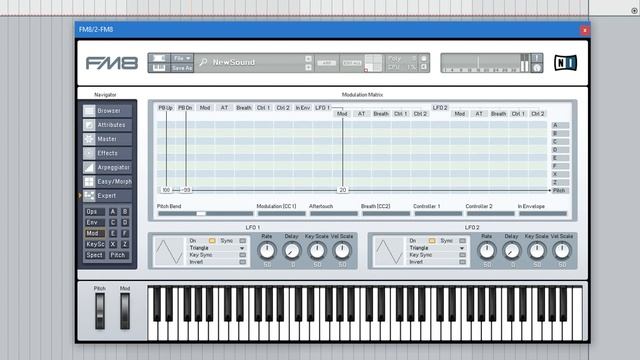
Task: Click the upper preset step button
Action: [x=308, y=59]
